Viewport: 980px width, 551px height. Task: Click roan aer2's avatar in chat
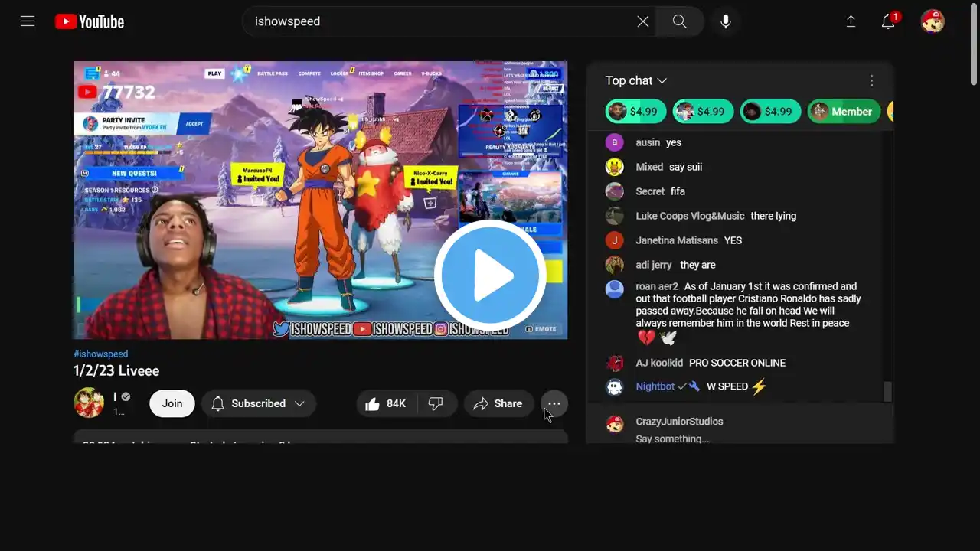614,289
